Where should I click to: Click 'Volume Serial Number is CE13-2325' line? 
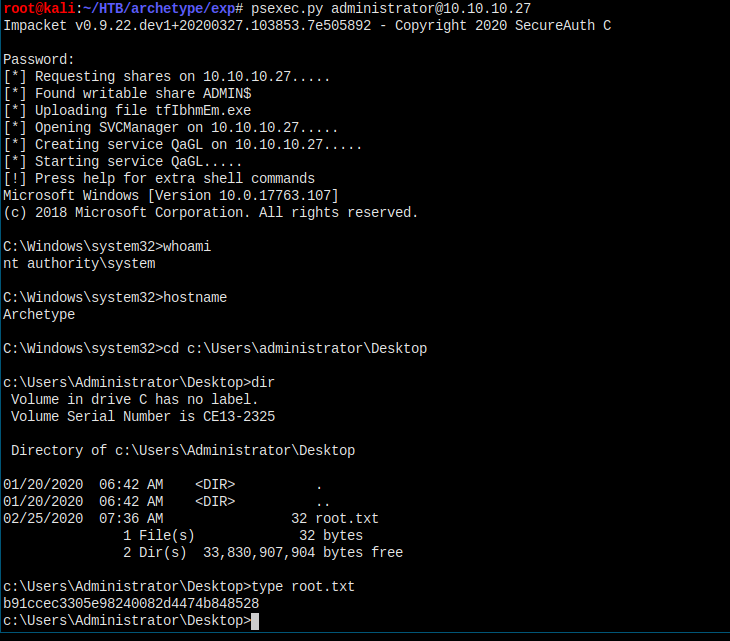pos(143,417)
